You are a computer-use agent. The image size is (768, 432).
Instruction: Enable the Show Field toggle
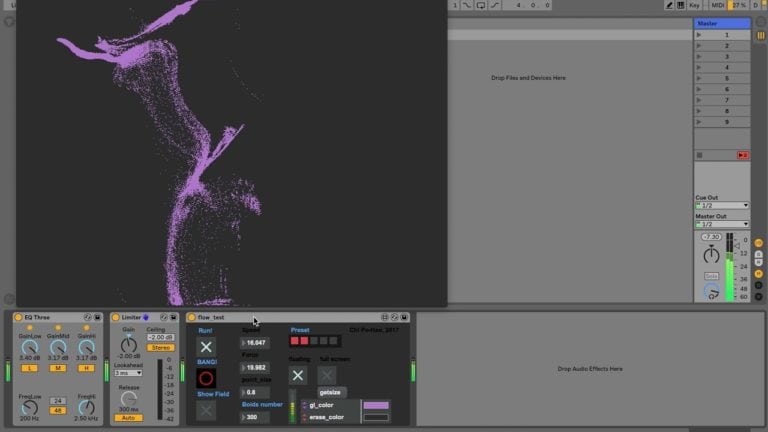206,410
